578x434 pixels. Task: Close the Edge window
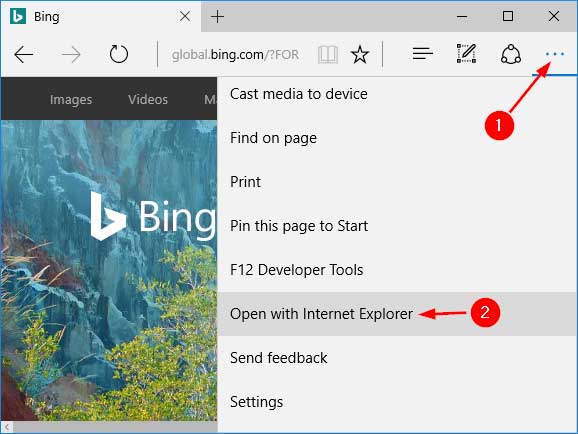554,16
